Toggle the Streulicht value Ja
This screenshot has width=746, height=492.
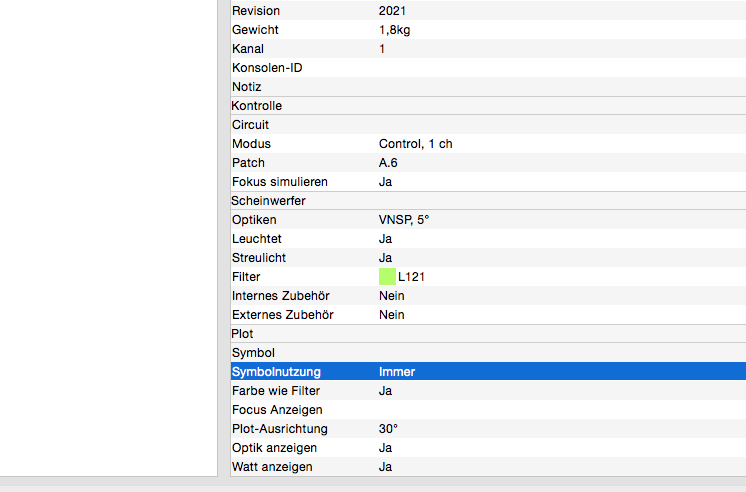385,257
